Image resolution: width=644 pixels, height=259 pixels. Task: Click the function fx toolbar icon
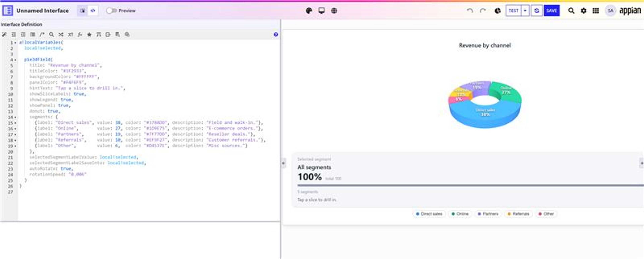80,35
